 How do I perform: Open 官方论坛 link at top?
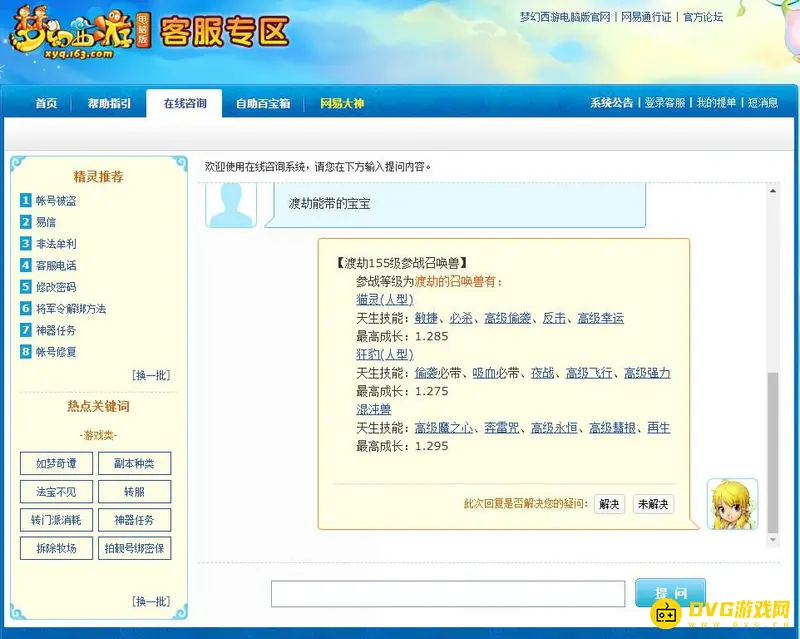pos(703,17)
